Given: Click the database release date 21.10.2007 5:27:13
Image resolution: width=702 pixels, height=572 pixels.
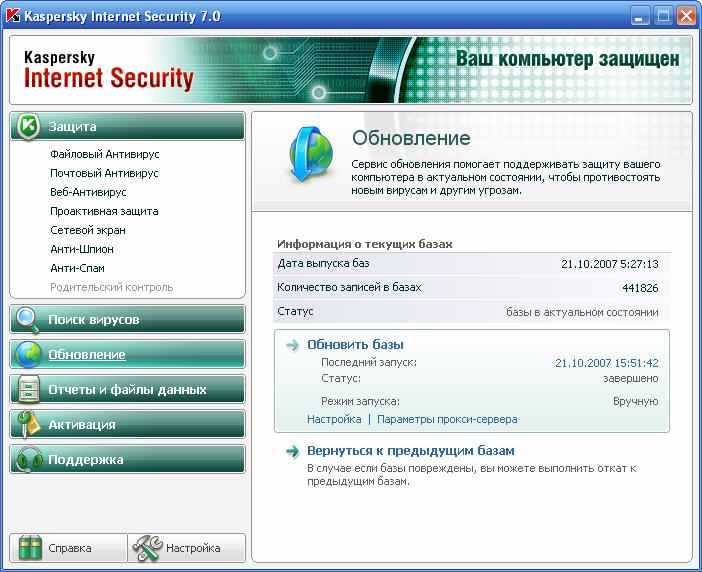Looking at the screenshot, I should pyautogui.click(x=610, y=264).
